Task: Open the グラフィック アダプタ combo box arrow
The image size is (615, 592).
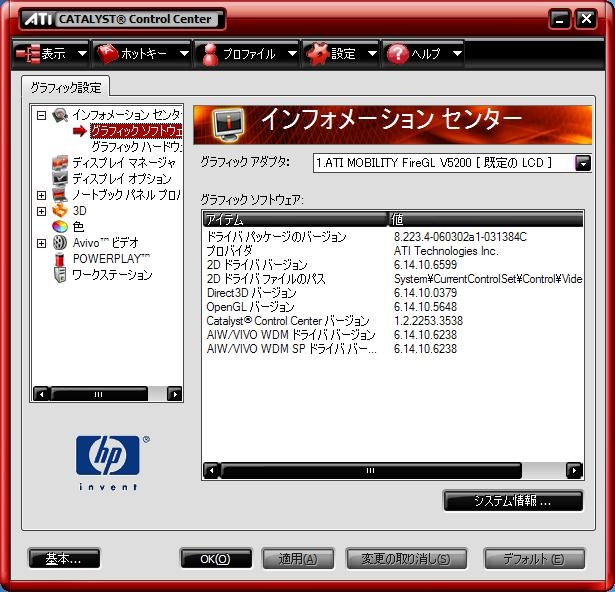Action: pyautogui.click(x=583, y=163)
